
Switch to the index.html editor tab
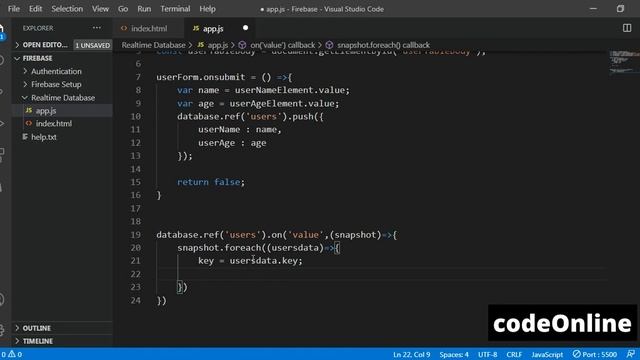click(x=149, y=28)
